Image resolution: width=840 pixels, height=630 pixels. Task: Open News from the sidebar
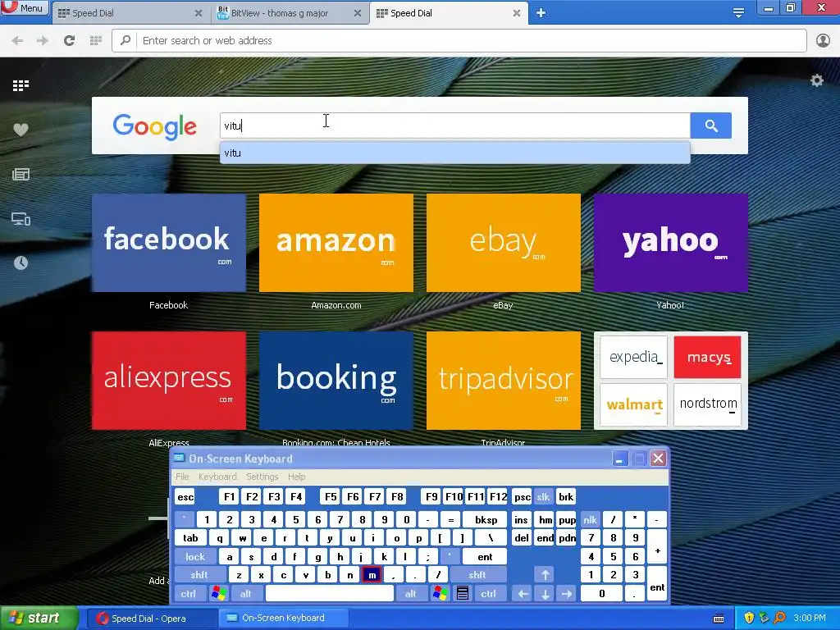21,174
